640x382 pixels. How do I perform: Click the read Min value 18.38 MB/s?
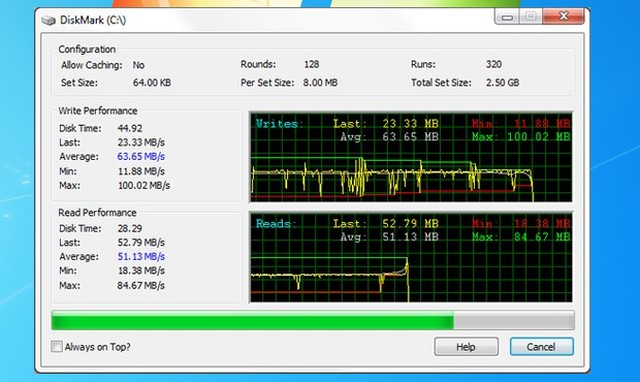[141, 271]
